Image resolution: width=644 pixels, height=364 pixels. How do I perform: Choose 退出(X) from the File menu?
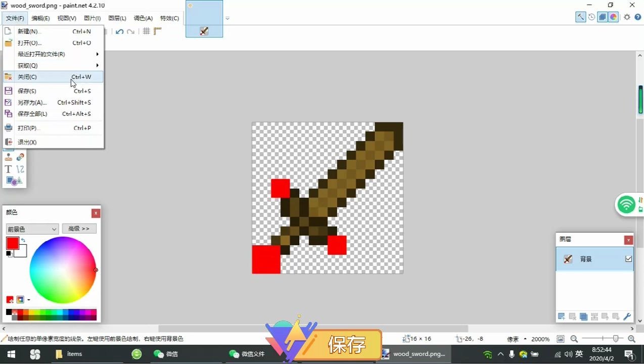[53, 142]
